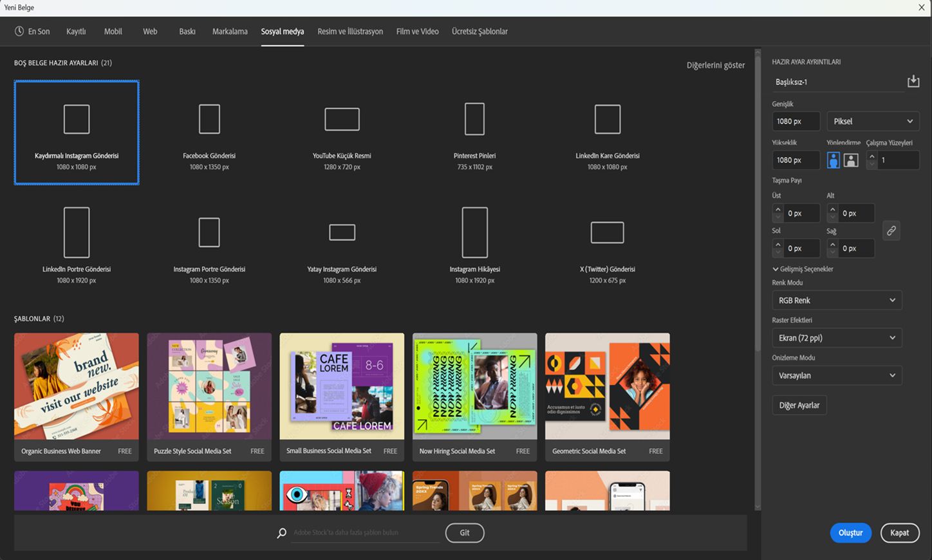
Task: Open the Resim ve İllüstrasyon tab
Action: tap(350, 31)
